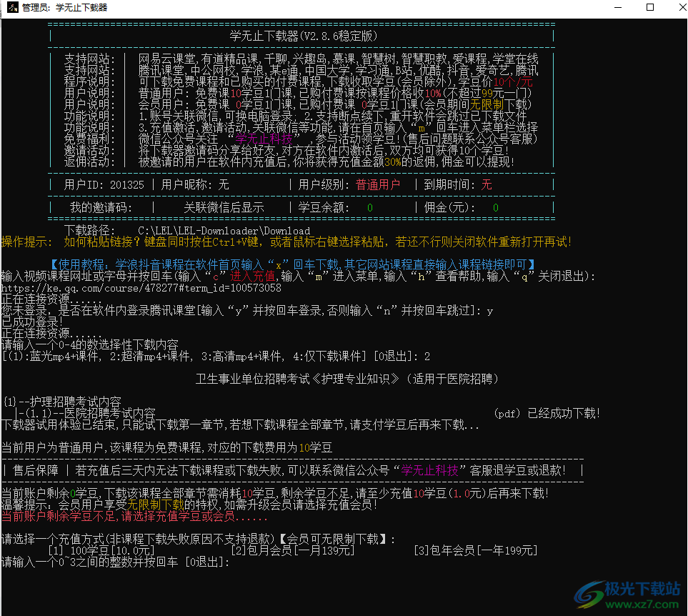Click the 已成功登录! line
This screenshot has width=688, height=616.
click(32, 322)
